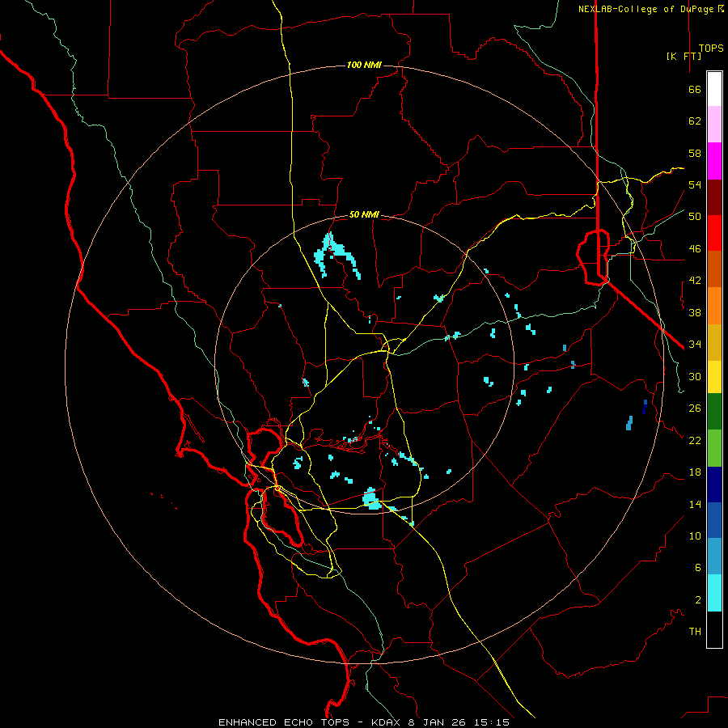Viewport: 728px width, 728px height.
Task: Click the '66' legend value
Action: coord(695,89)
